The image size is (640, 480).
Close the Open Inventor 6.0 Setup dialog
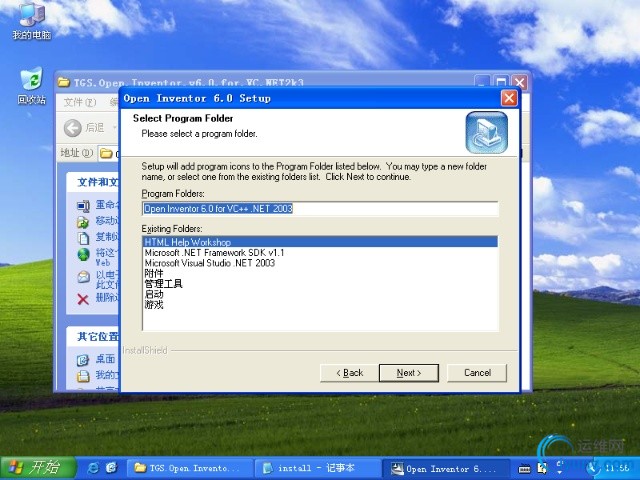pyautogui.click(x=509, y=98)
